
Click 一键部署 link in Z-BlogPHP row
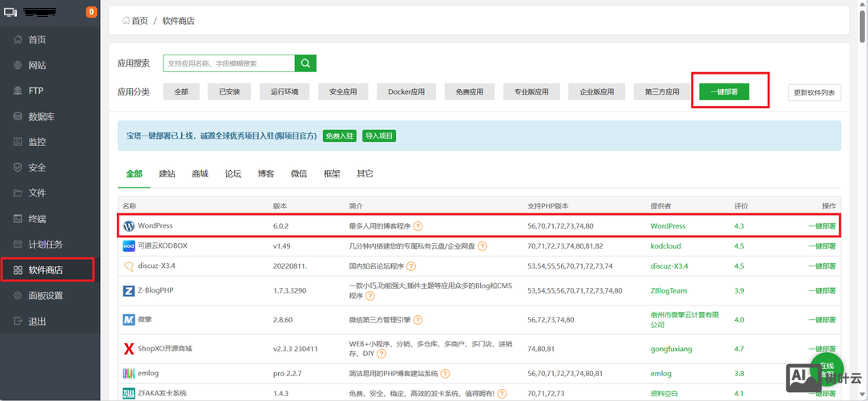(x=822, y=291)
